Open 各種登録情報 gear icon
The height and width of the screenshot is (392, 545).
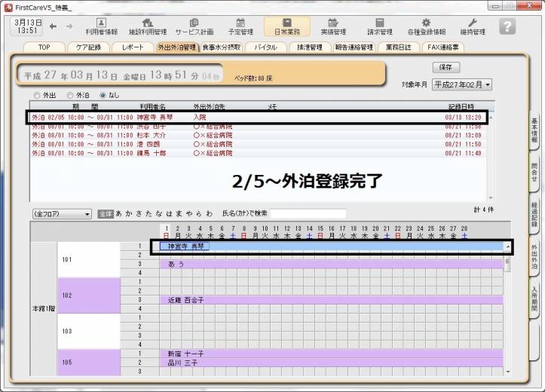coord(426,26)
